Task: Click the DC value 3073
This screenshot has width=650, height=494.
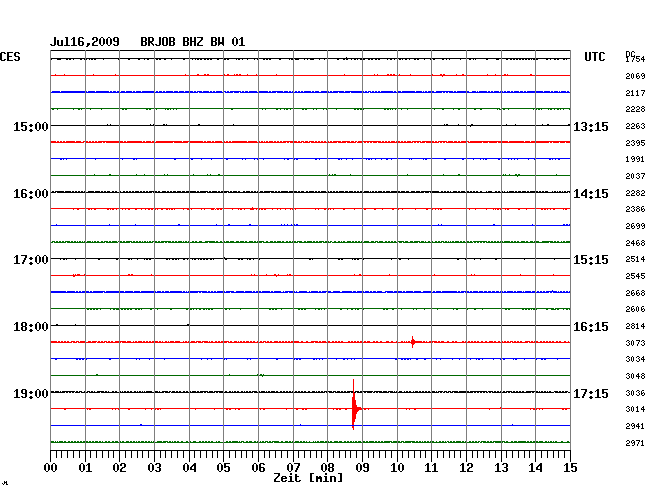Action: (635, 343)
